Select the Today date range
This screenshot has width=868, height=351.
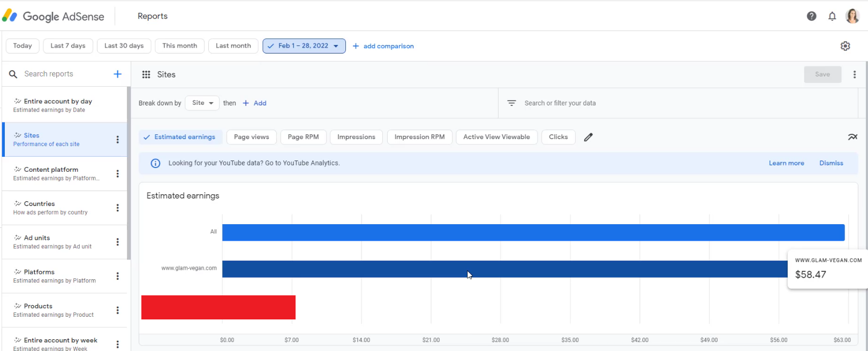click(x=22, y=46)
